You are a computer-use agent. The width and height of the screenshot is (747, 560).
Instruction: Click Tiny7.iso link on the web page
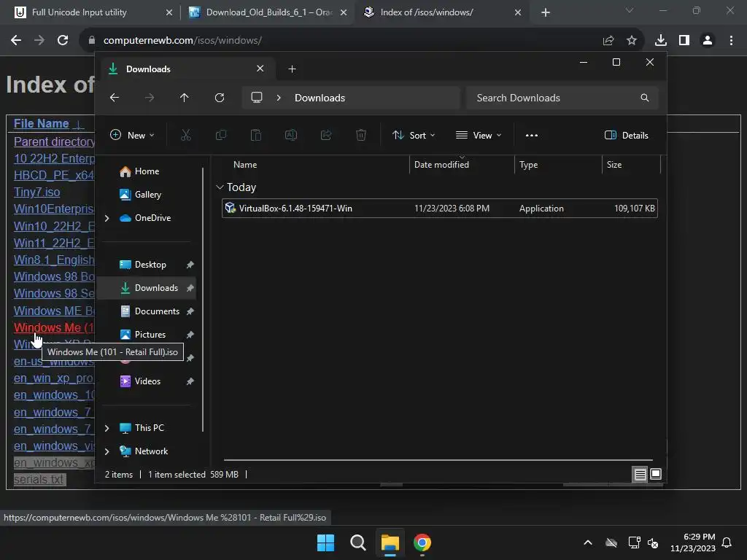pos(36,192)
